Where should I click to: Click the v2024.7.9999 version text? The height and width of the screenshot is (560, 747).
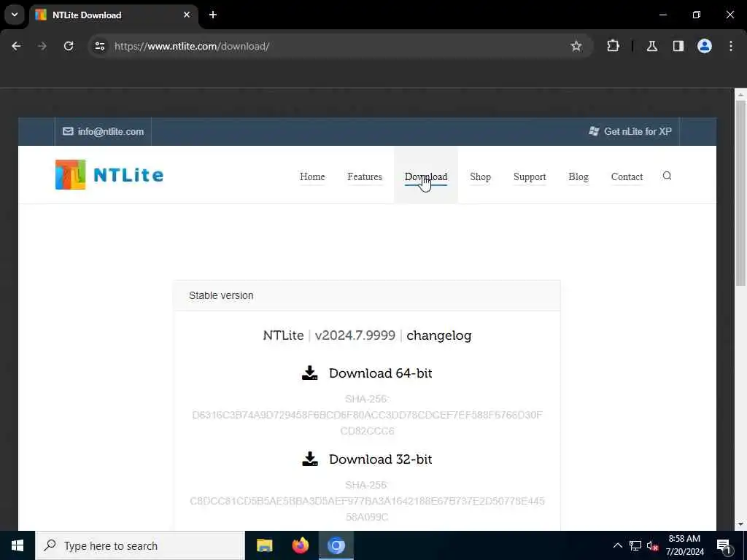coord(355,335)
